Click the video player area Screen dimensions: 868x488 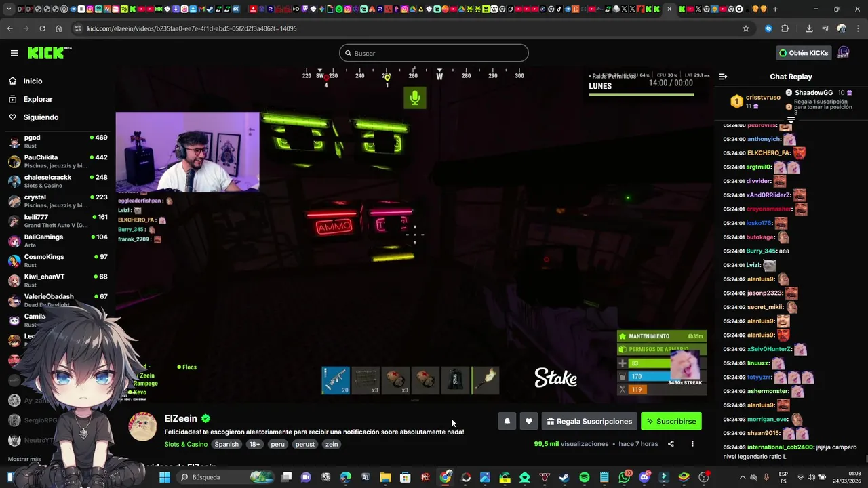[x=414, y=234]
